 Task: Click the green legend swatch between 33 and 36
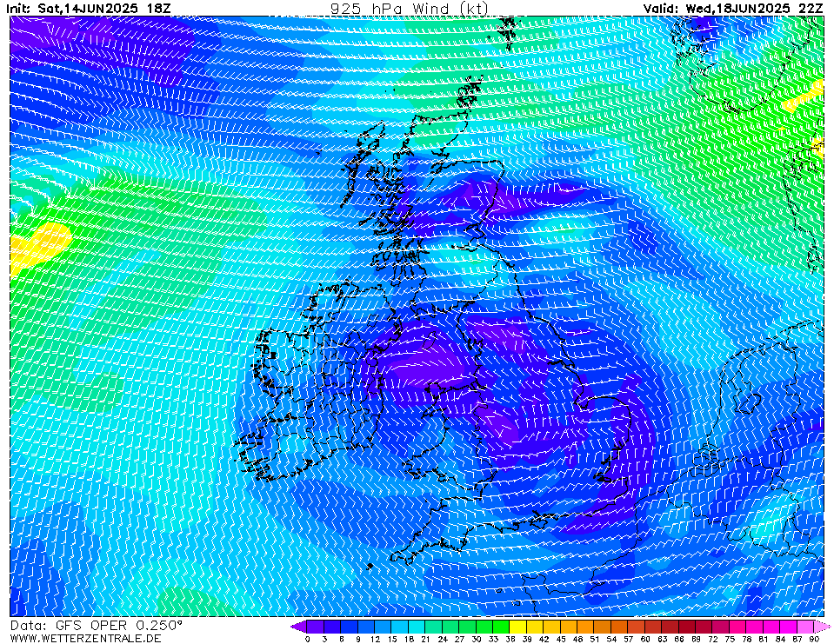[502, 627]
